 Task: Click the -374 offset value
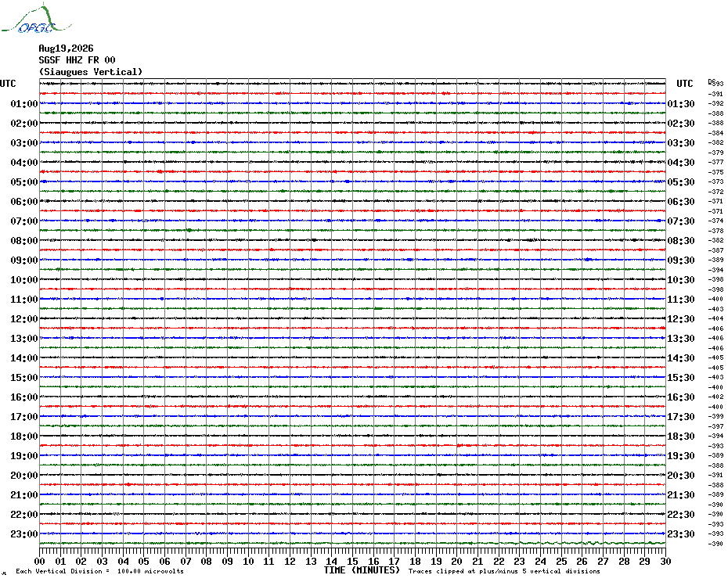(x=716, y=221)
